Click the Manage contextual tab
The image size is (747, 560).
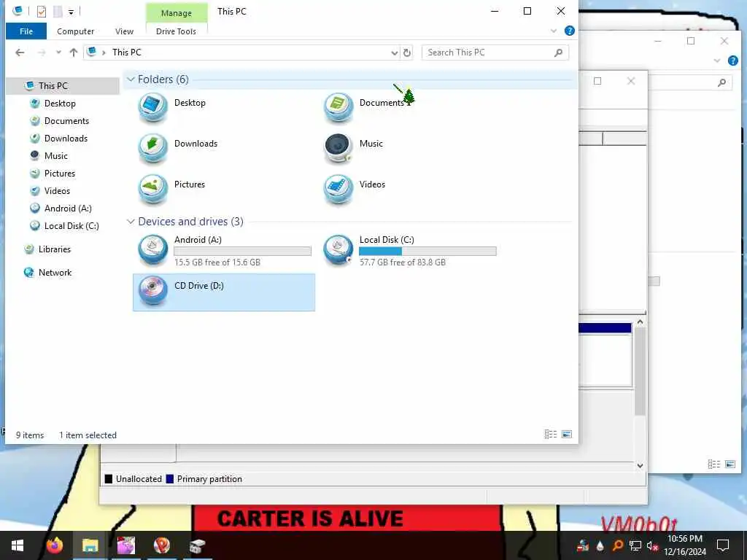(x=177, y=13)
